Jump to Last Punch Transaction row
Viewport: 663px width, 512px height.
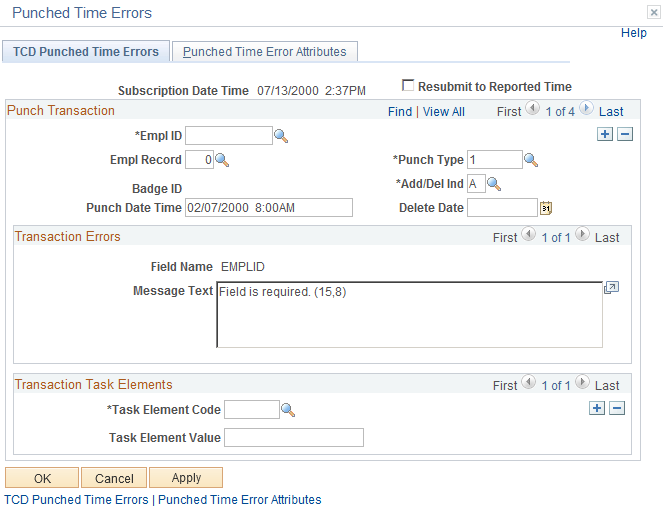point(611,112)
